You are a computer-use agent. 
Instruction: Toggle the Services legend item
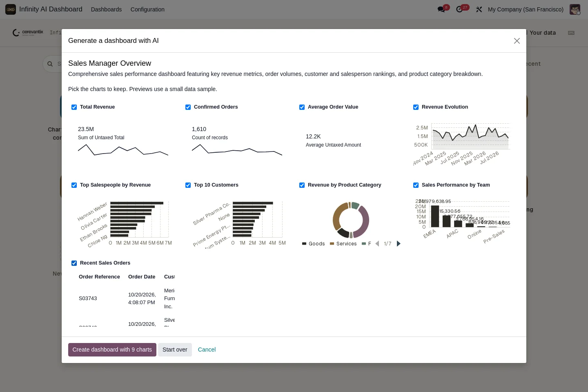click(343, 244)
